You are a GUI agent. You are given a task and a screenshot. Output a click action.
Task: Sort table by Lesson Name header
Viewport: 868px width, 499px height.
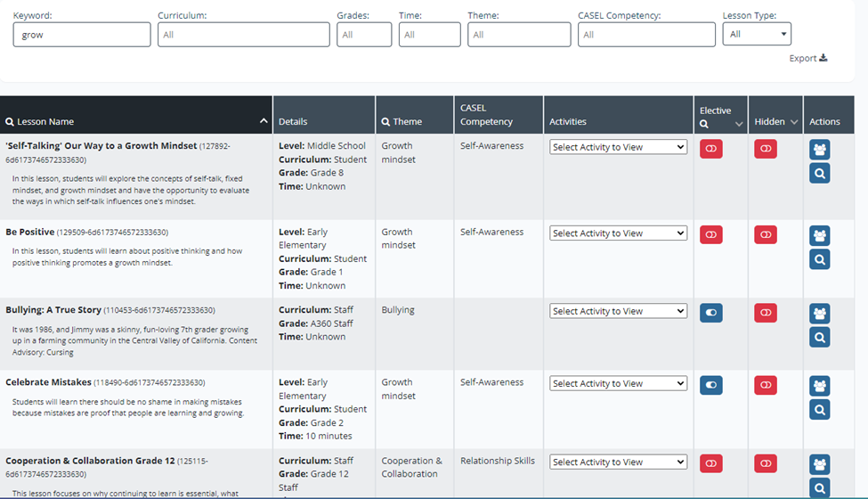point(134,121)
